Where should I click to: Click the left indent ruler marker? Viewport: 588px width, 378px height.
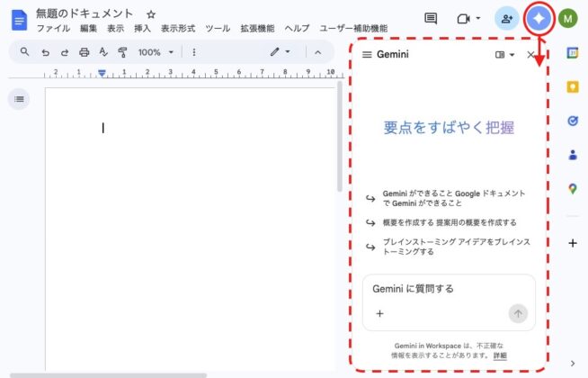[102, 73]
